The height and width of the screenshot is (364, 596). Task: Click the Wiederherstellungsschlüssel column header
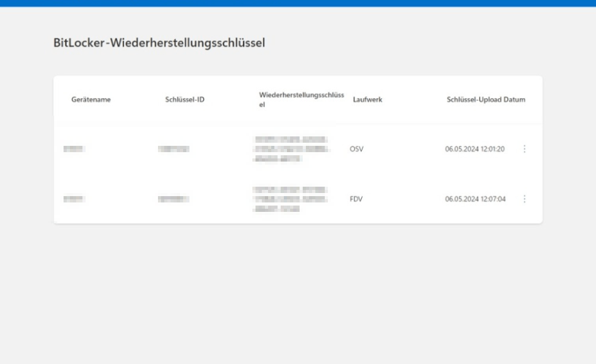(x=301, y=99)
